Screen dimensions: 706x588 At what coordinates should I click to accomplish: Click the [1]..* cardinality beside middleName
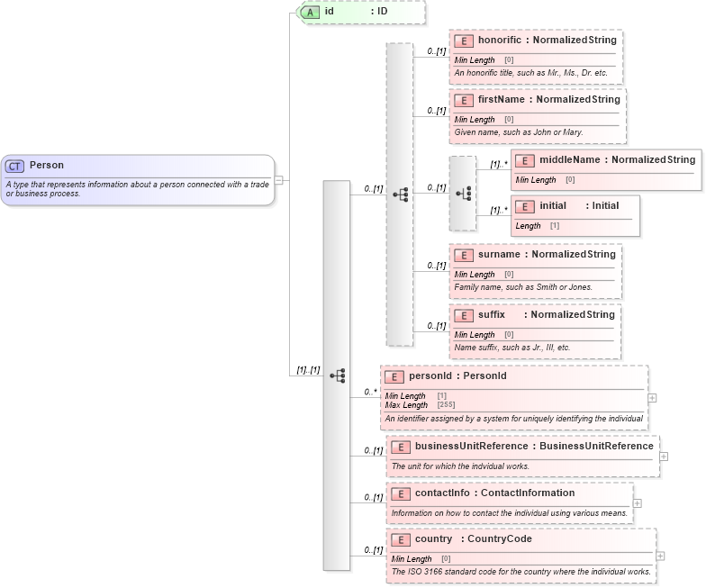499,164
